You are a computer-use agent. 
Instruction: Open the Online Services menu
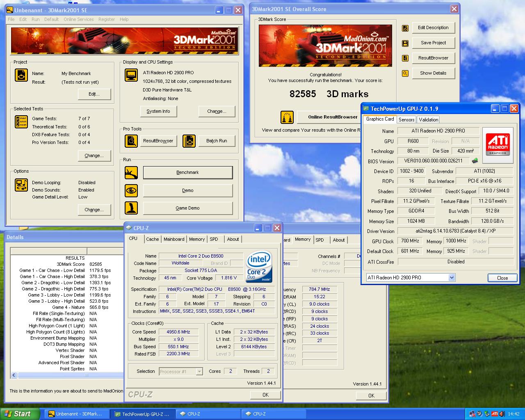coord(79,19)
